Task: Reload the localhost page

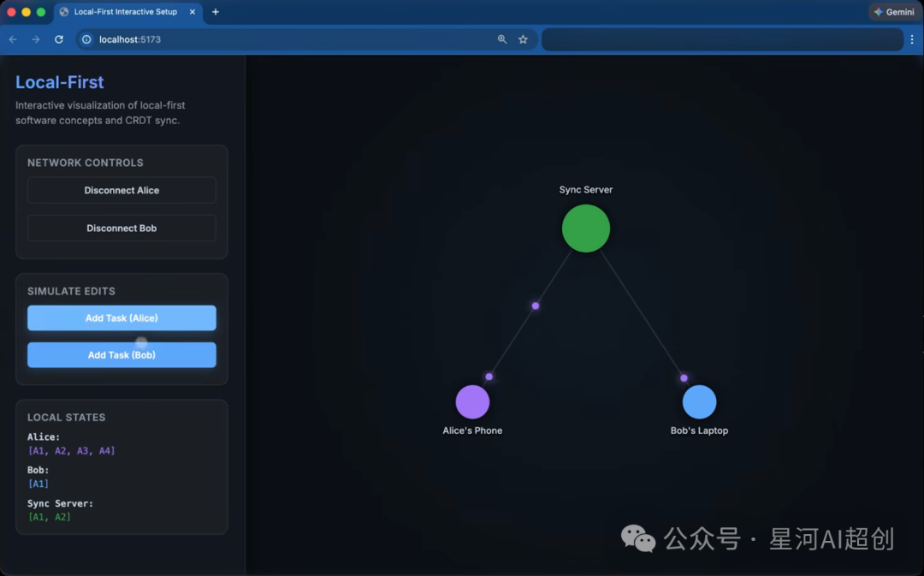Action: 59,39
